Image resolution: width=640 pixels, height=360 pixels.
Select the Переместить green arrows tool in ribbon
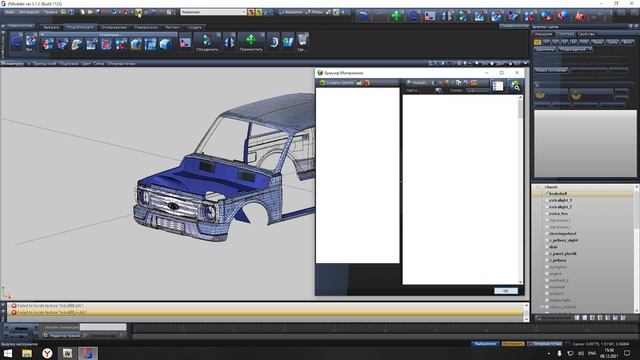pos(251,42)
